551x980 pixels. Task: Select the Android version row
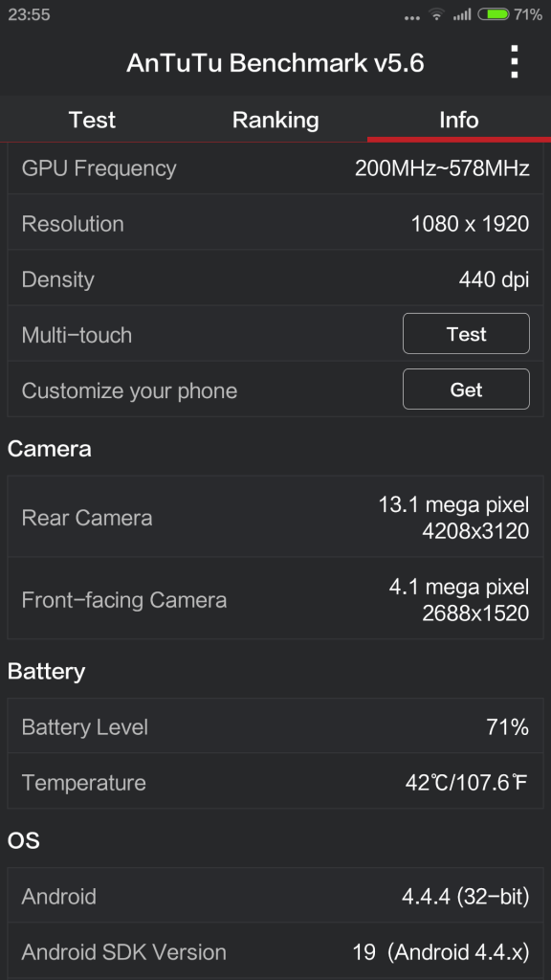(x=275, y=896)
